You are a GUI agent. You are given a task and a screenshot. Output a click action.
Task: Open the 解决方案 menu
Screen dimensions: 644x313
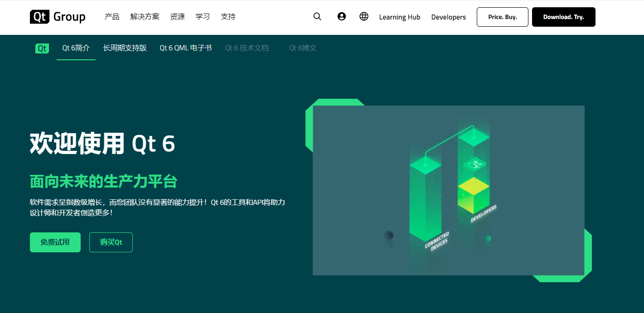point(145,17)
